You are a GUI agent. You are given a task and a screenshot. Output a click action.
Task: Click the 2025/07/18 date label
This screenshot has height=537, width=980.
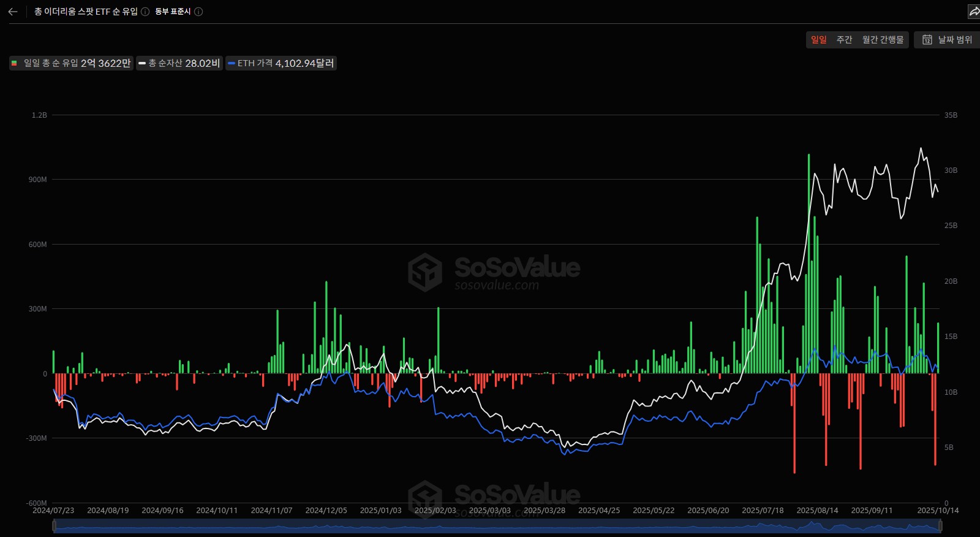pos(763,511)
